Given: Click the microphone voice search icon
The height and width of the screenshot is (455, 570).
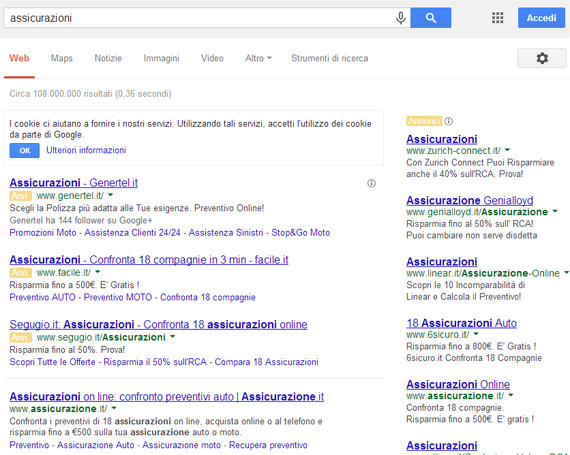Looking at the screenshot, I should [x=400, y=18].
